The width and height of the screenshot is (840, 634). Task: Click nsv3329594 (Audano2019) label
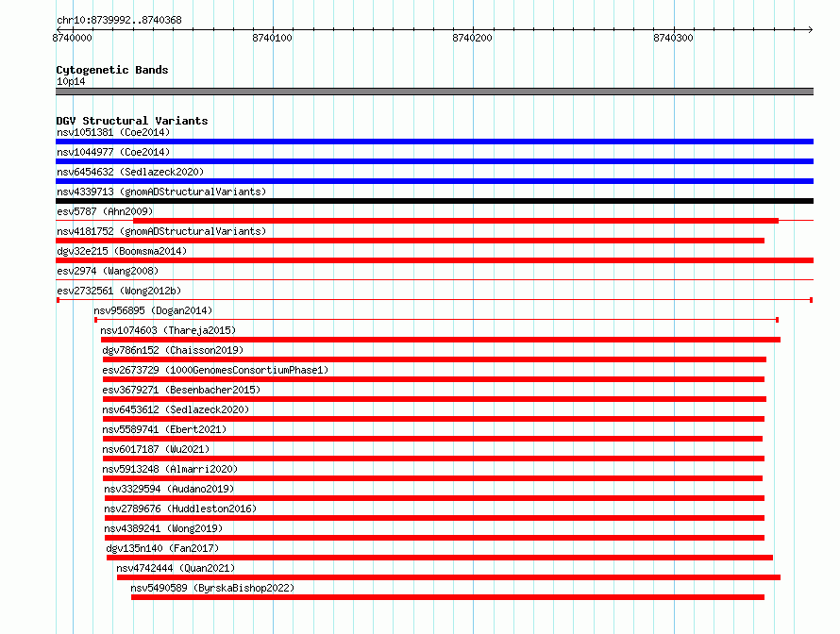coord(169,489)
